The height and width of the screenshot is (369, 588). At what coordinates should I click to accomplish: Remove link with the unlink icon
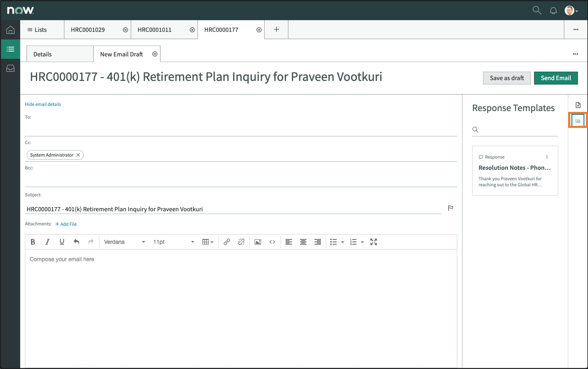tap(241, 242)
